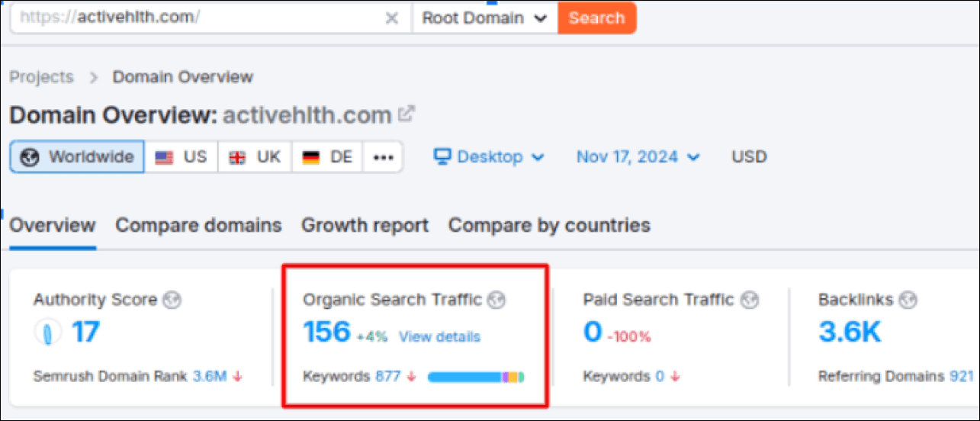The width and height of the screenshot is (980, 421).
Task: Click the globe icon beside Organic Search Traffic
Action: click(x=496, y=300)
